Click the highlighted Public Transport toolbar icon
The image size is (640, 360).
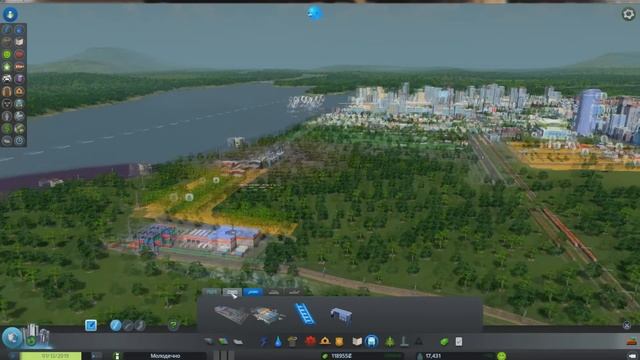(x=371, y=341)
